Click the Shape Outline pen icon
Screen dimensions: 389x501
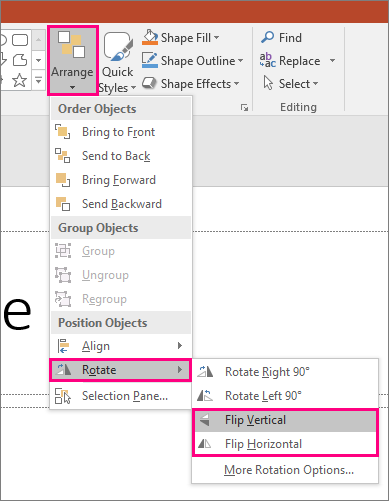[150, 60]
